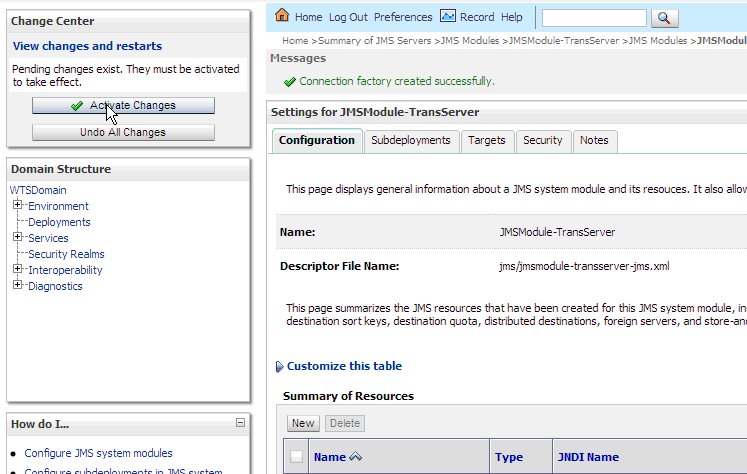Viewport: 747px width, 474px height.
Task: Open the Security tab
Action: click(x=543, y=141)
